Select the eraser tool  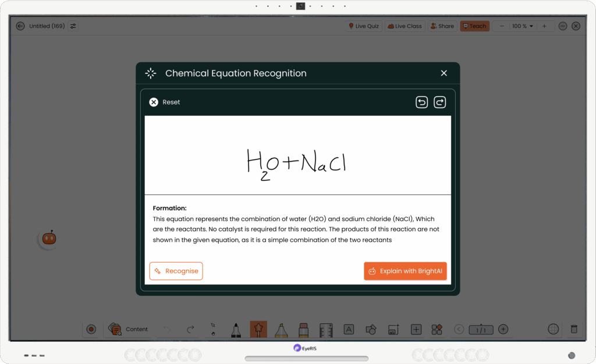click(303, 330)
